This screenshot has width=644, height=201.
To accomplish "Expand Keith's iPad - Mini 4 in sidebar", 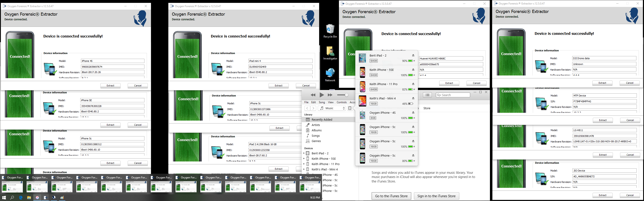I will 304,169.
